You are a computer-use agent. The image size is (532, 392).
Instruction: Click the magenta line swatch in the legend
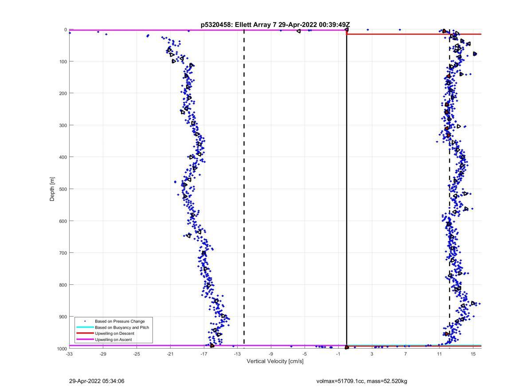tap(85, 340)
